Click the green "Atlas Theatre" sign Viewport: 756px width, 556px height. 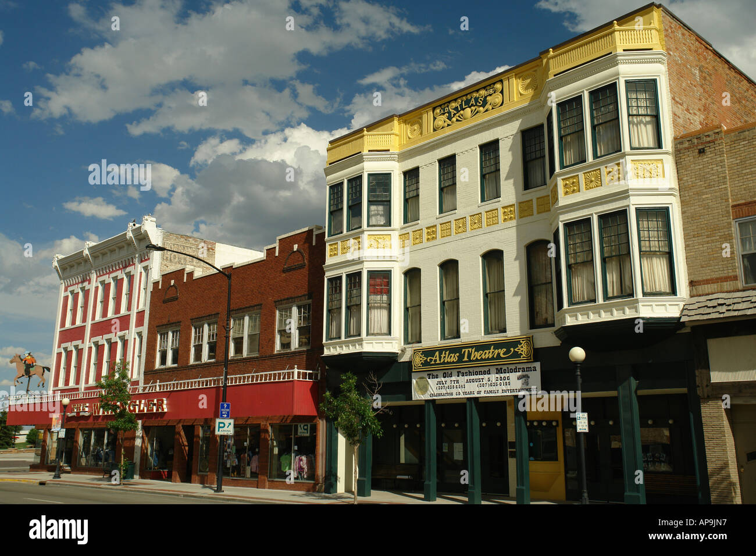(x=472, y=352)
